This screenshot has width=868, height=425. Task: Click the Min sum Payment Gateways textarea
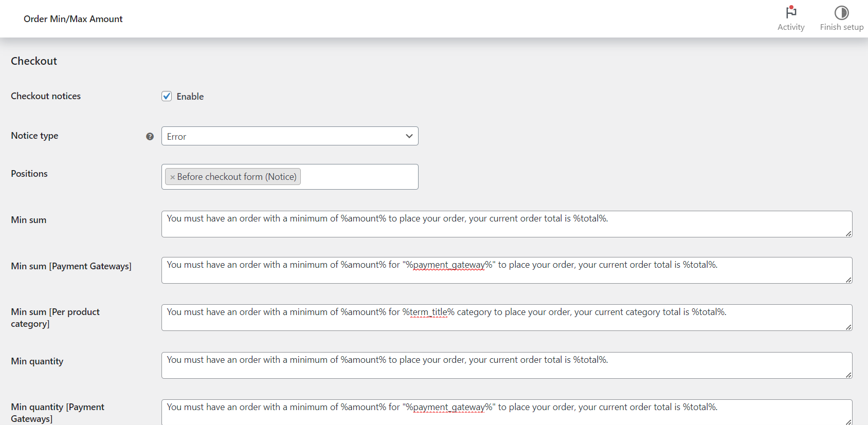(x=507, y=270)
